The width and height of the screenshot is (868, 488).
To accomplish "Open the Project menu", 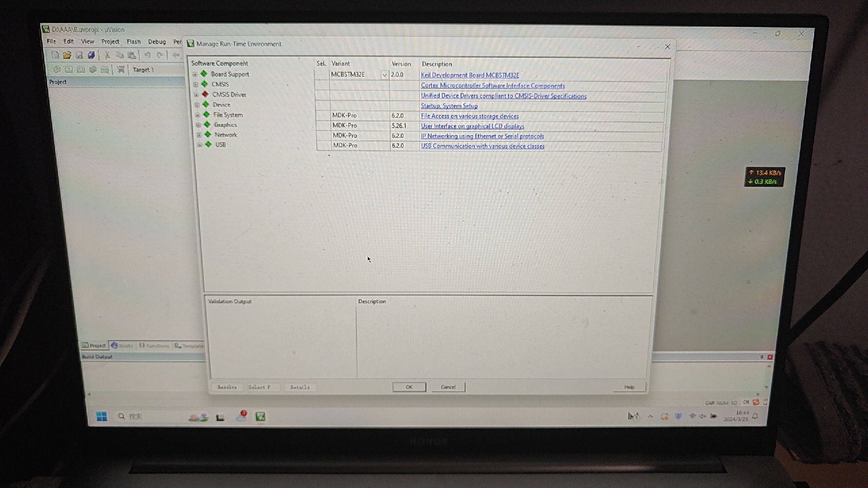I will (x=110, y=42).
